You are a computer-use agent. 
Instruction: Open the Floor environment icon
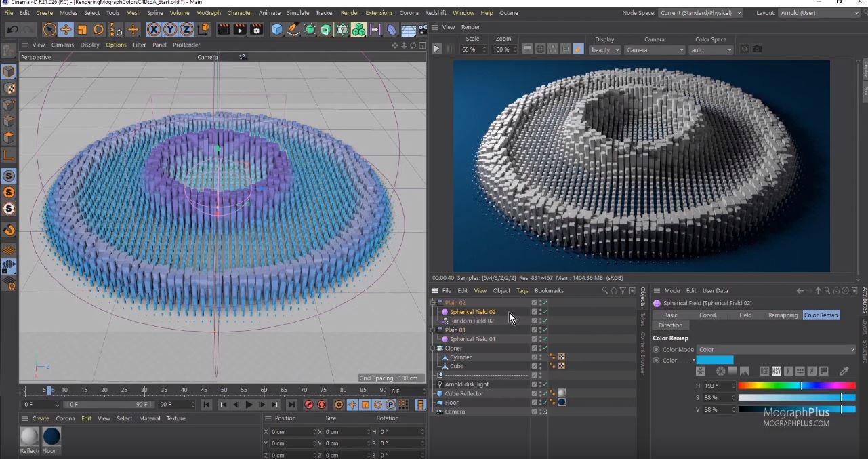tap(408, 29)
